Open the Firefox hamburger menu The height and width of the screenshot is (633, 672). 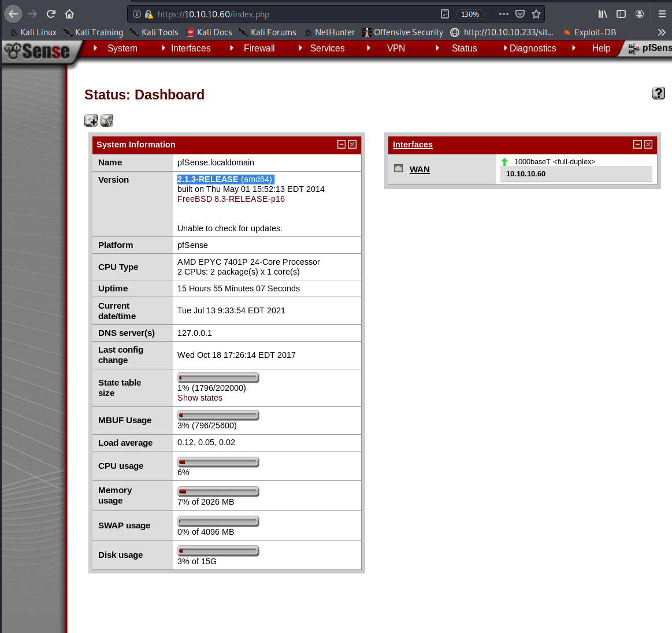coord(662,14)
